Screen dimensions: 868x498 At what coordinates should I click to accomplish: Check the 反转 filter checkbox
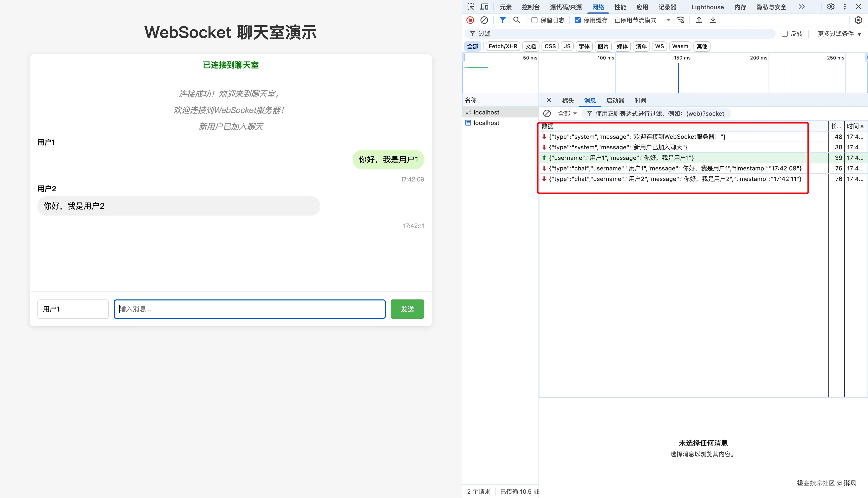click(x=785, y=34)
